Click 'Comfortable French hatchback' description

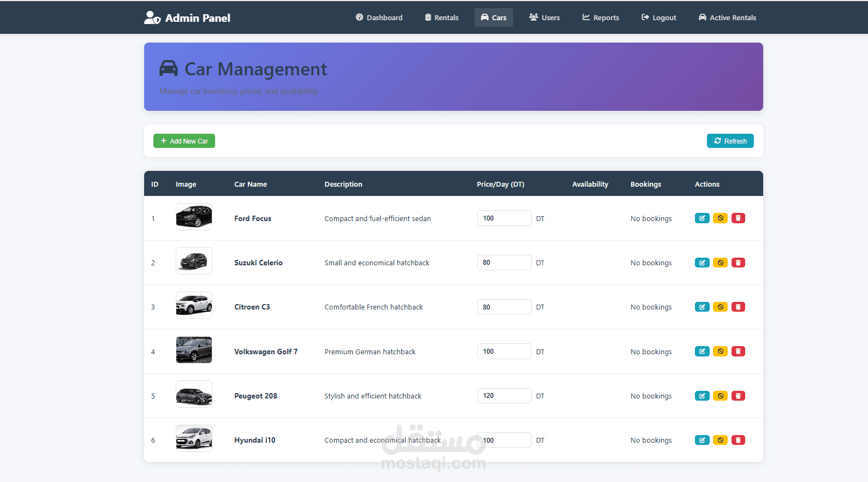tap(373, 307)
